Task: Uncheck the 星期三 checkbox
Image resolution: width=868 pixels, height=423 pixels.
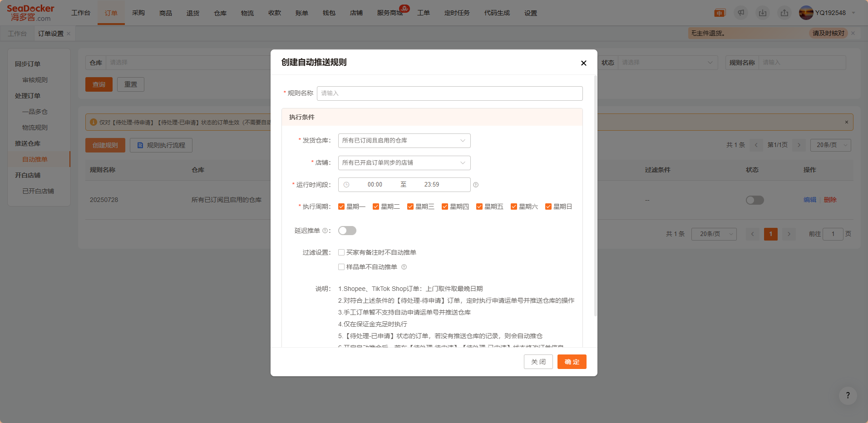Action: coord(410,207)
